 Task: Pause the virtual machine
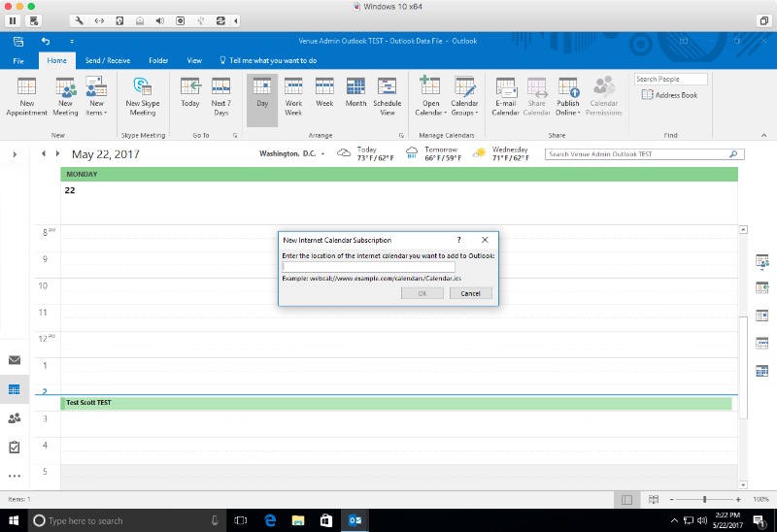[x=13, y=20]
